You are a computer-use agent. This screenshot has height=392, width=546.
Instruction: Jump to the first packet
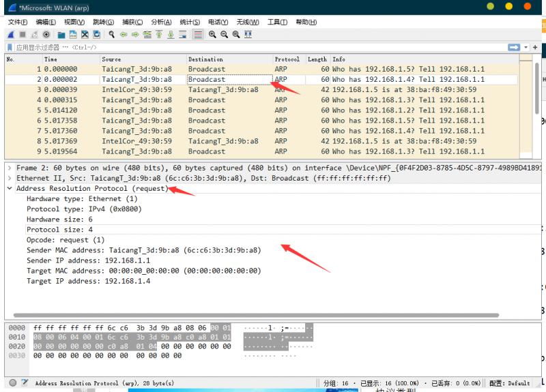(159, 35)
